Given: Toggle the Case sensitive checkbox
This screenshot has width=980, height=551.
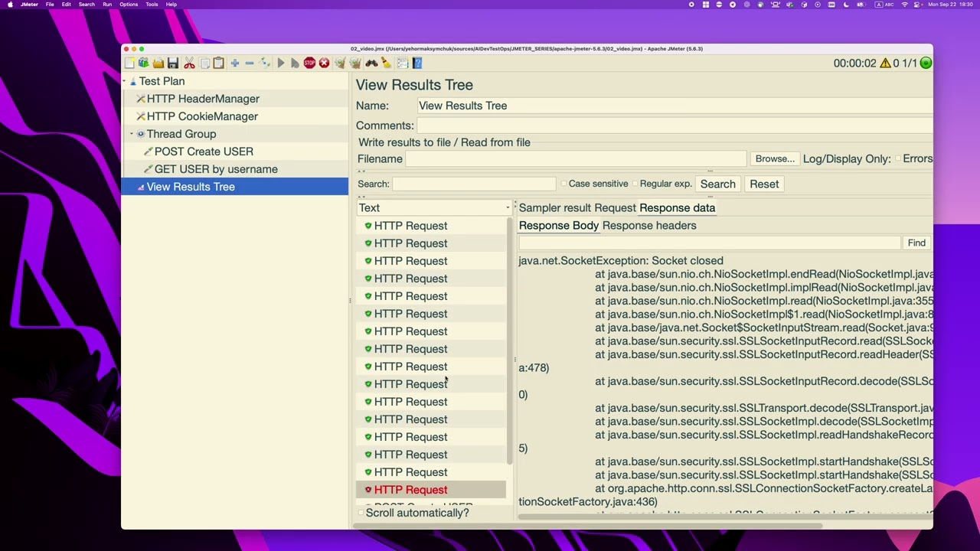Looking at the screenshot, I should (x=564, y=184).
